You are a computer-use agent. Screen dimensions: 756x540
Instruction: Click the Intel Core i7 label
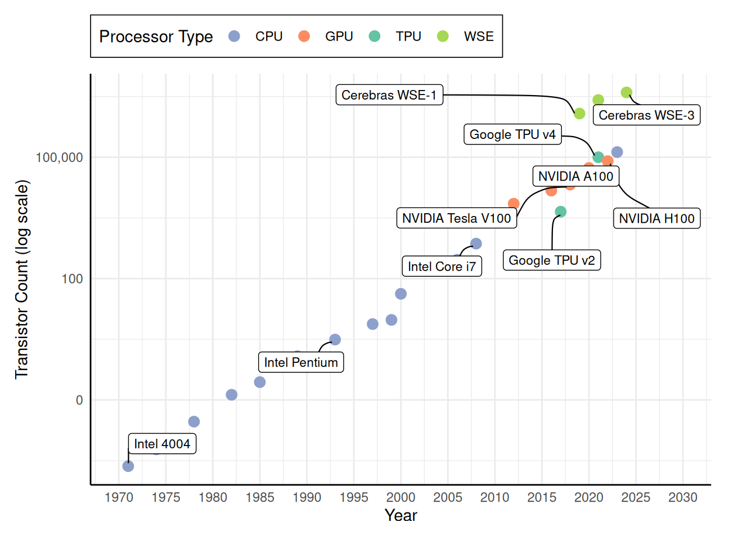pyautogui.click(x=442, y=266)
